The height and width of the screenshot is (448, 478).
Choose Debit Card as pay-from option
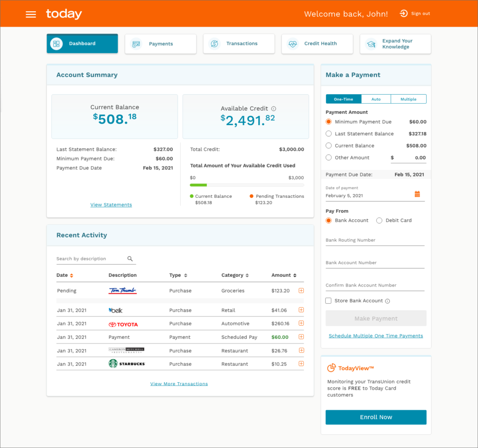[x=380, y=220]
